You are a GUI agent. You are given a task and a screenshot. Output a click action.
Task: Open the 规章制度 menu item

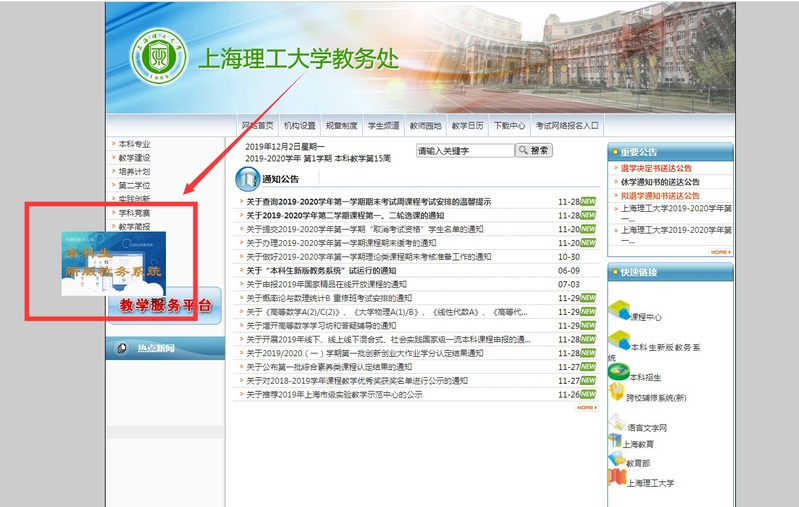pyautogui.click(x=341, y=125)
